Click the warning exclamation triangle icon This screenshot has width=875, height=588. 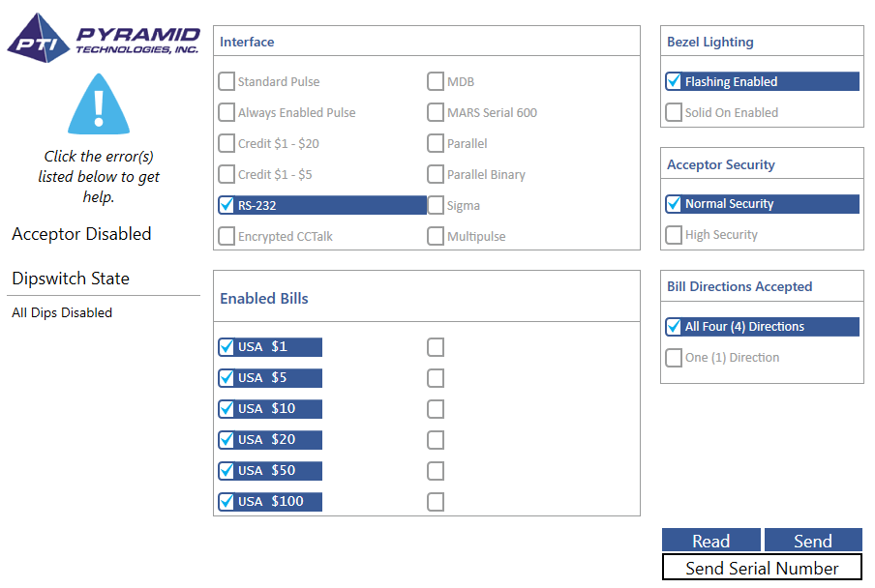[100, 106]
